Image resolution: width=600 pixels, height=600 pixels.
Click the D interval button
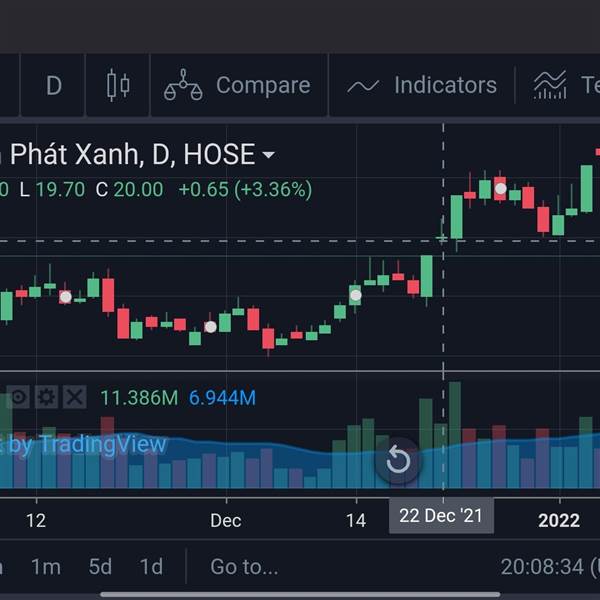pos(53,85)
